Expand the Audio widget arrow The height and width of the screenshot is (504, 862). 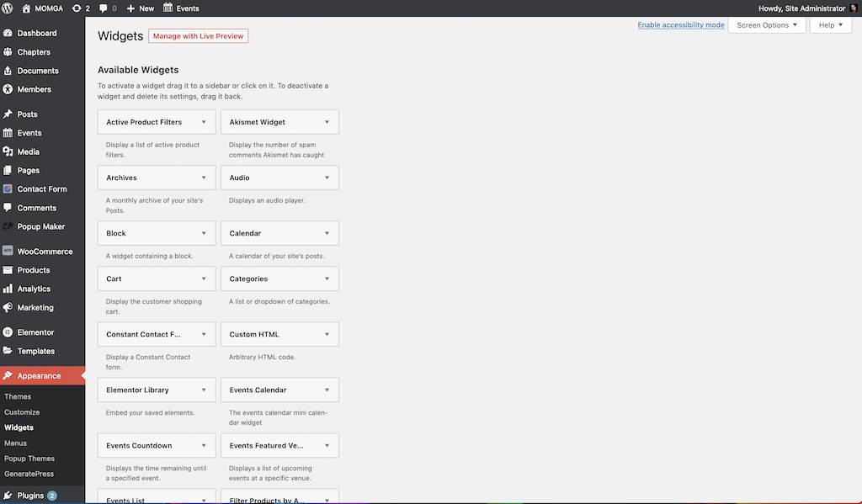327,178
